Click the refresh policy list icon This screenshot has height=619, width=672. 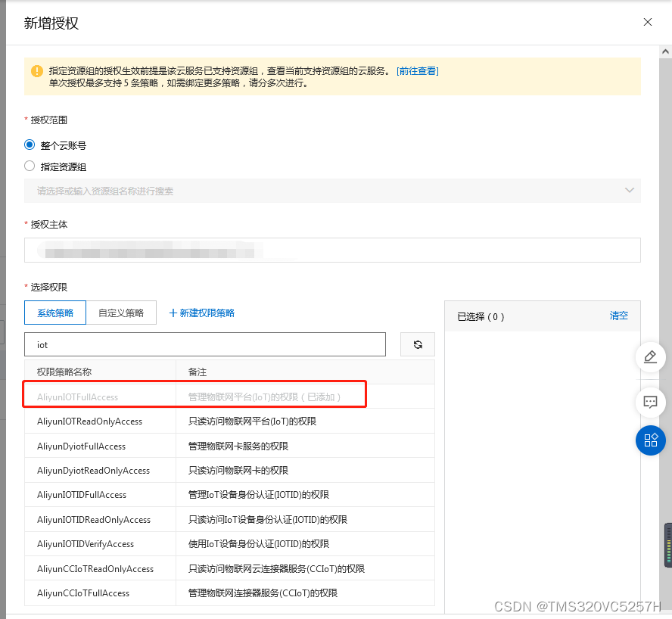coord(418,344)
